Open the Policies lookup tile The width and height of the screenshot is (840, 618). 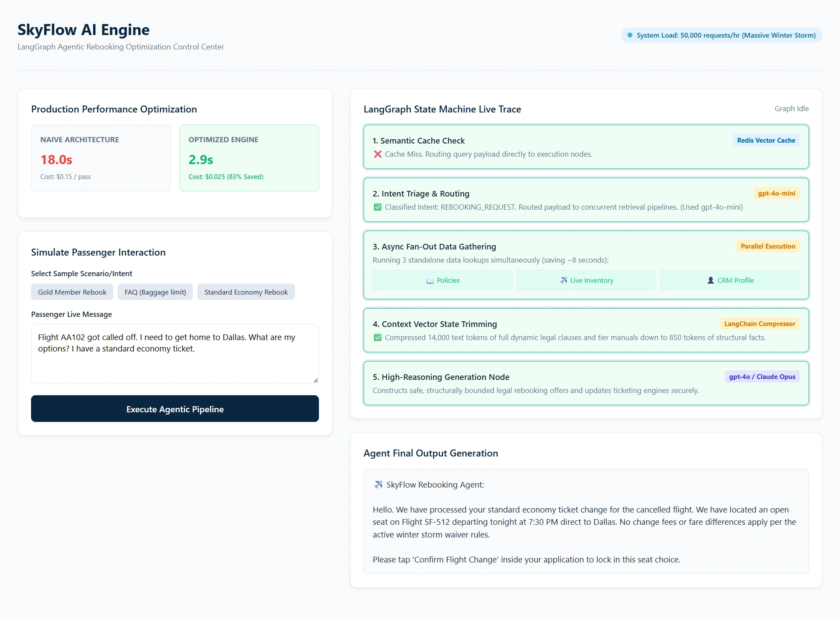[x=442, y=280]
